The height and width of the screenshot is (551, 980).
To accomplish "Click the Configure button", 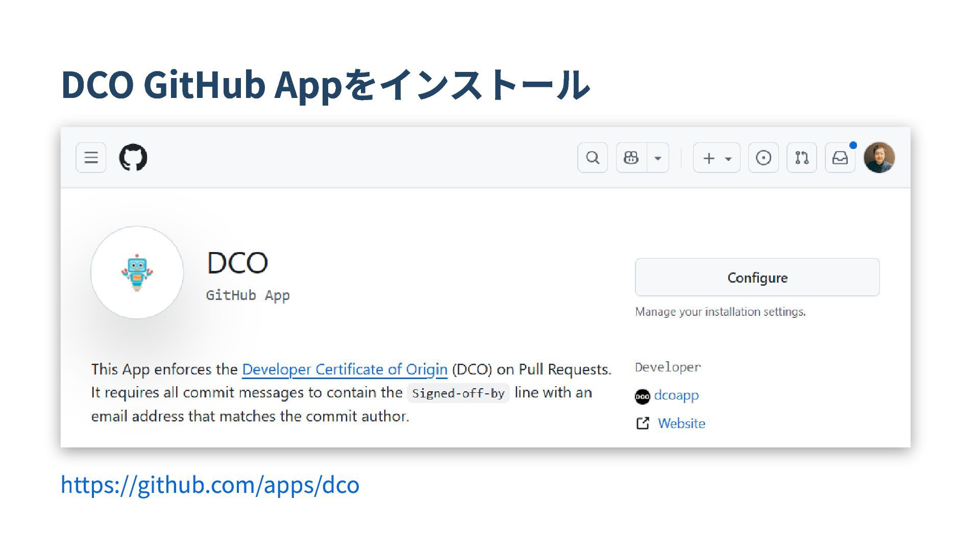I will 757,278.
